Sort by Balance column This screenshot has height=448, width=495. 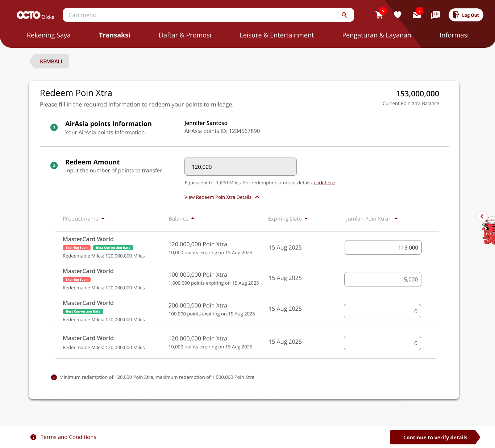coord(181,219)
